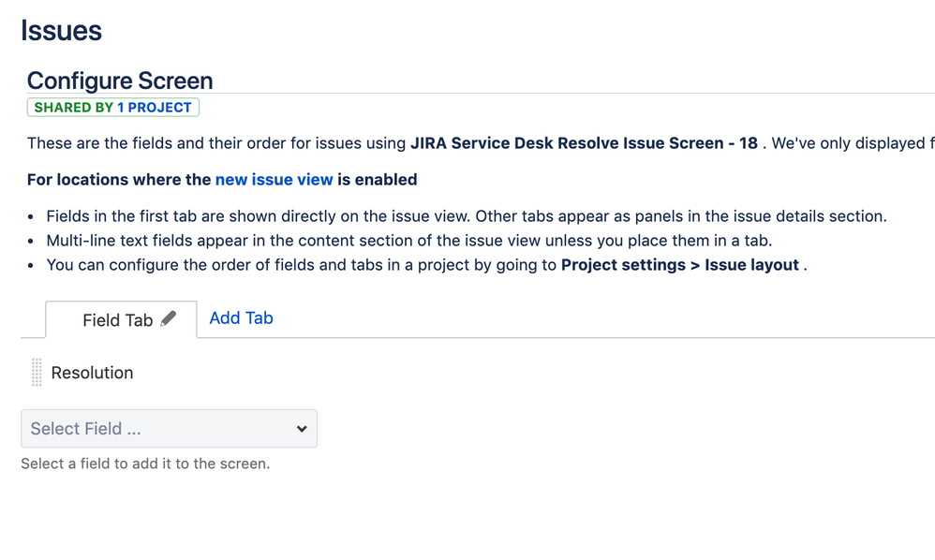The image size is (935, 560).
Task: Open the new issue view link
Action: (x=274, y=179)
